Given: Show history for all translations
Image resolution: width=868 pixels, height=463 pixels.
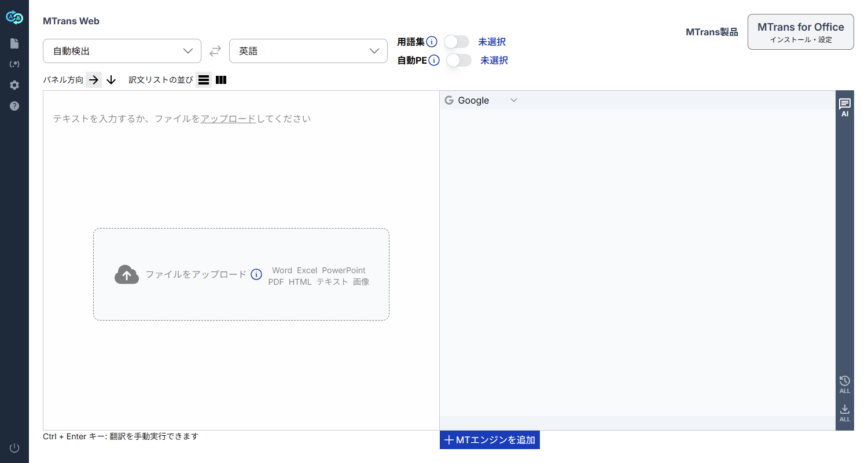Looking at the screenshot, I should (844, 384).
